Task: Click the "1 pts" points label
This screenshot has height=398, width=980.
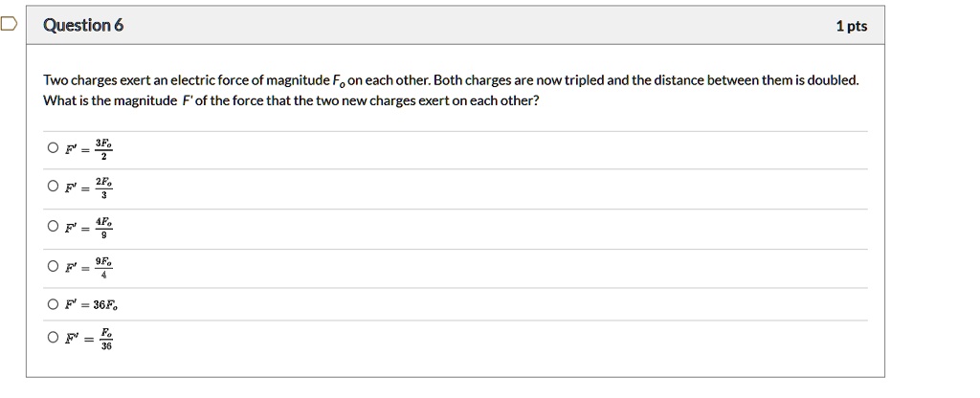Action: pyautogui.click(x=851, y=27)
